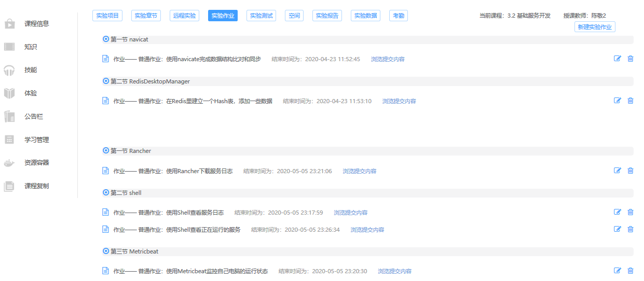The height and width of the screenshot is (281, 644).
Task: Open the 实验报告 tab
Action: coord(327,16)
